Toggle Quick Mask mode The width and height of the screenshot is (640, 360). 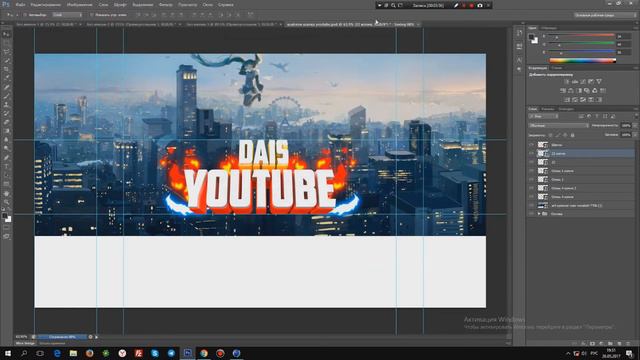7,228
